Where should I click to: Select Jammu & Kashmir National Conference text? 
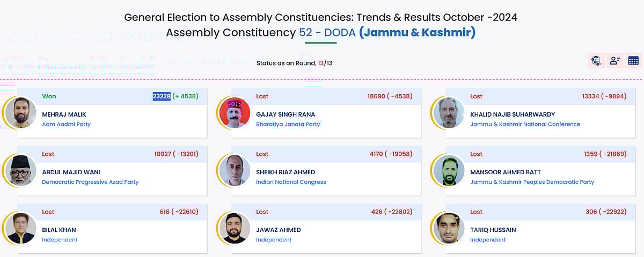pyautogui.click(x=525, y=124)
